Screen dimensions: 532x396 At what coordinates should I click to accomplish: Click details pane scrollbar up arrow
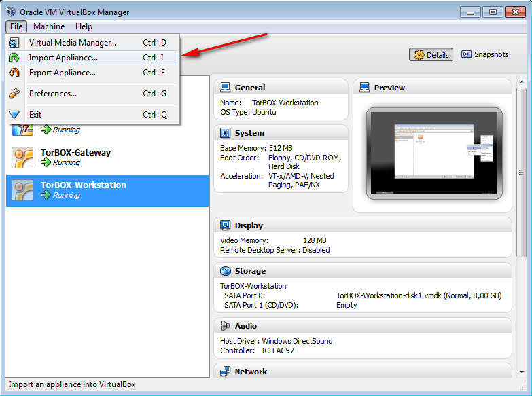tap(522, 82)
